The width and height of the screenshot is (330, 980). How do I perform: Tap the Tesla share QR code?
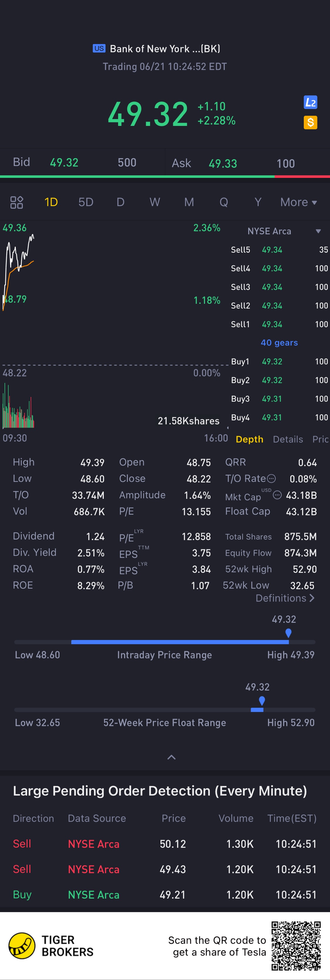click(296, 946)
